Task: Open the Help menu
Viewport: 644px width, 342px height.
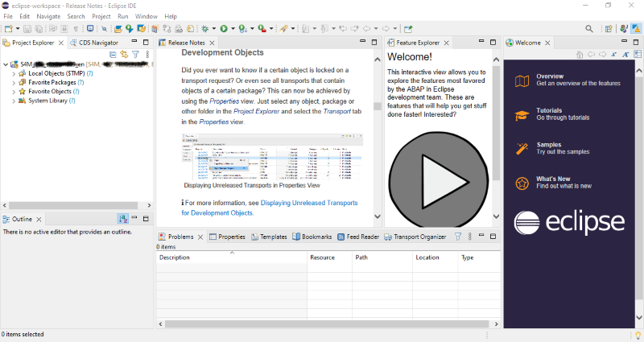Action: (171, 16)
